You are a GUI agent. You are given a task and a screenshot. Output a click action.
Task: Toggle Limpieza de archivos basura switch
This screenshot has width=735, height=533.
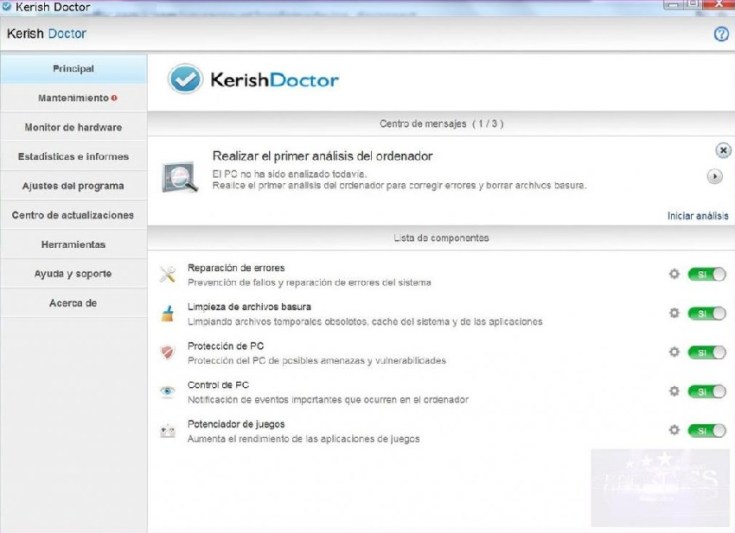pyautogui.click(x=707, y=313)
